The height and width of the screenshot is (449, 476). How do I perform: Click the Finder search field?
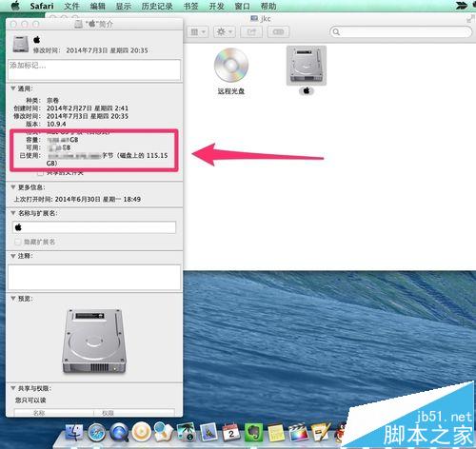click(401, 31)
